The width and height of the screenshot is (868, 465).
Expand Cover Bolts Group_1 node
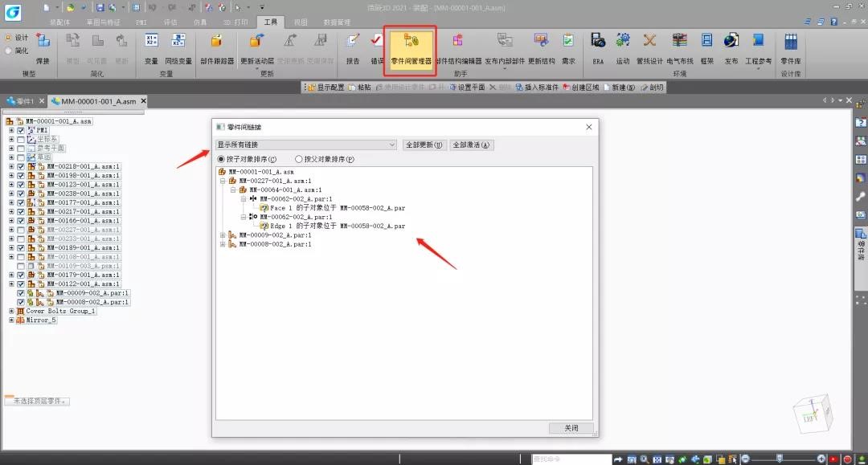point(11,312)
